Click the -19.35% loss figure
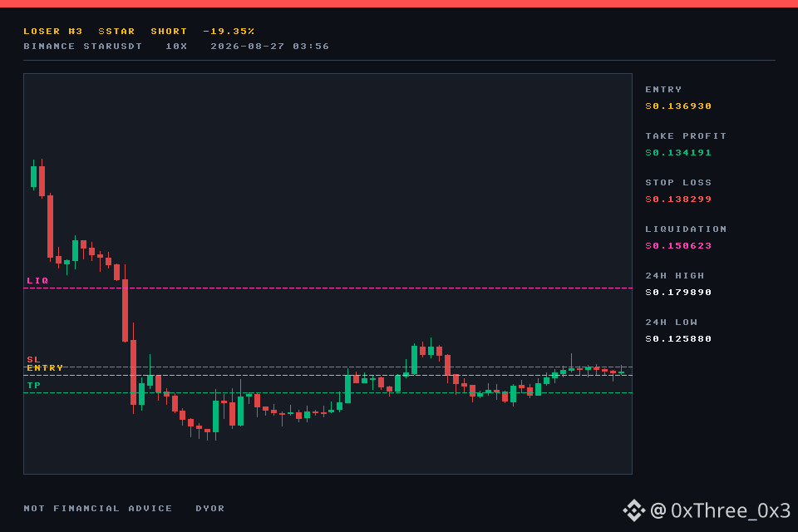 pos(229,32)
